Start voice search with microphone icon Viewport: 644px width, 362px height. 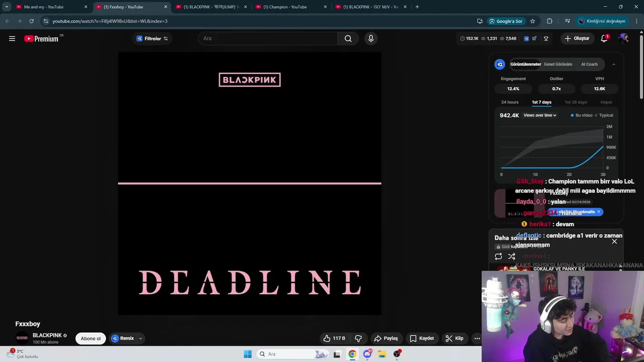[x=371, y=39]
